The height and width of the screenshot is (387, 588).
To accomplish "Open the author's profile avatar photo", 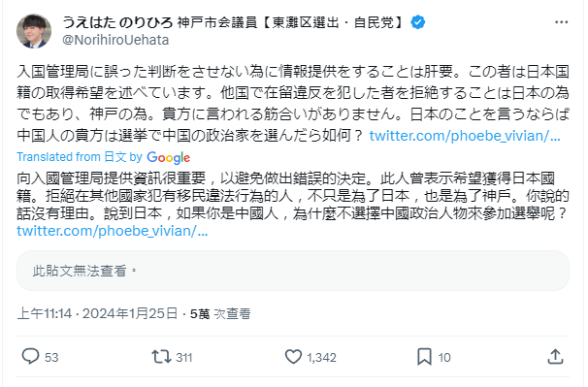I will click(x=34, y=31).
